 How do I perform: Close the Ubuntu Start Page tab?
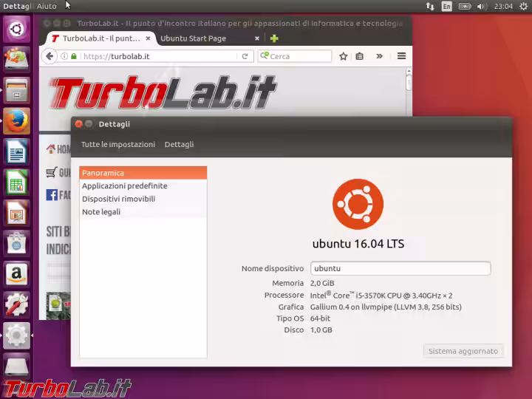coord(257,38)
